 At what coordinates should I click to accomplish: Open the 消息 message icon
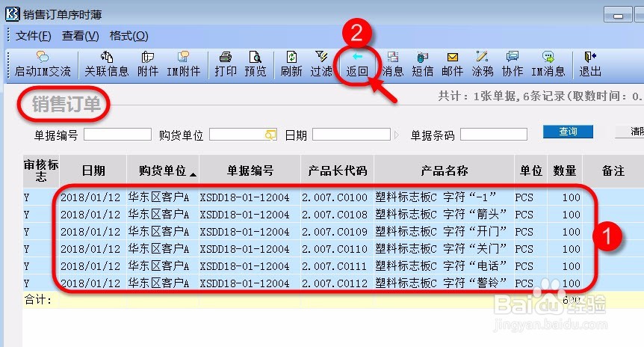coord(393,64)
